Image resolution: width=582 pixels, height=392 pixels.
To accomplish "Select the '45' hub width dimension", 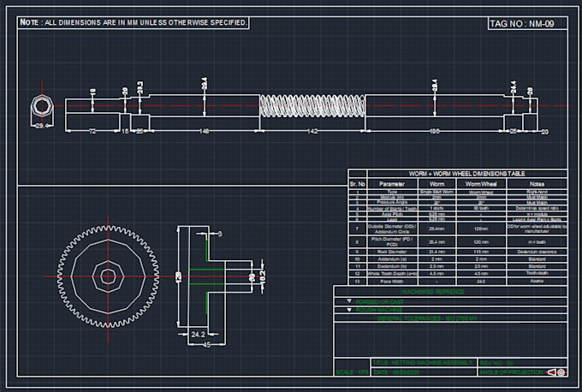I will pyautogui.click(x=206, y=345).
